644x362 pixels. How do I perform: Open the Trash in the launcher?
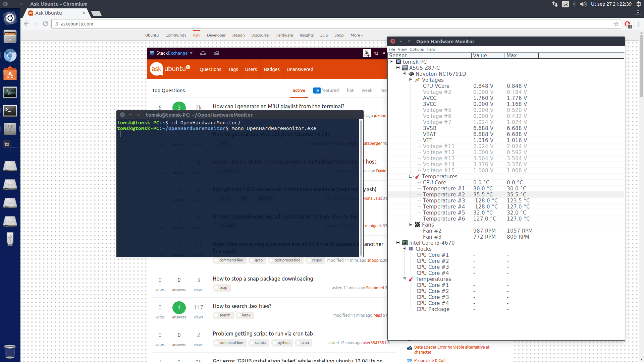(10, 351)
